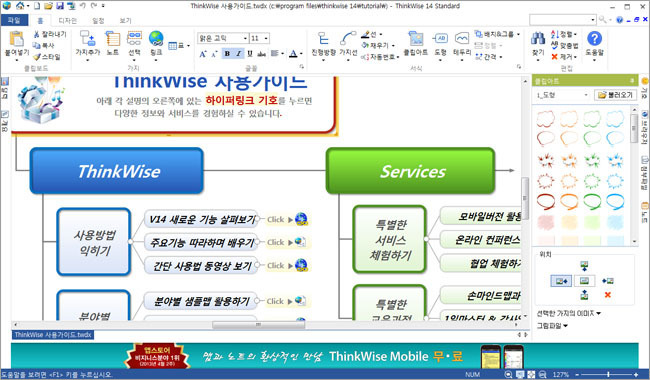
Task: Toggle Bold formatting button
Action: pyautogui.click(x=227, y=53)
